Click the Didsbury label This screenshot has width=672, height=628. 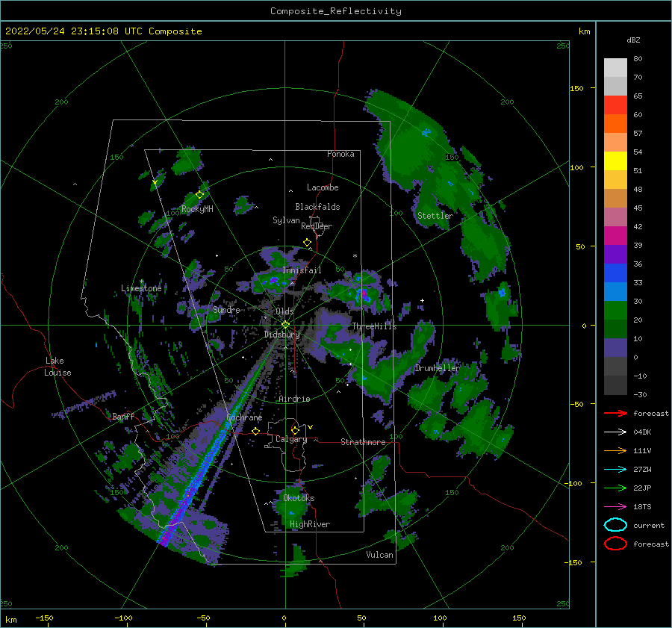(282, 335)
